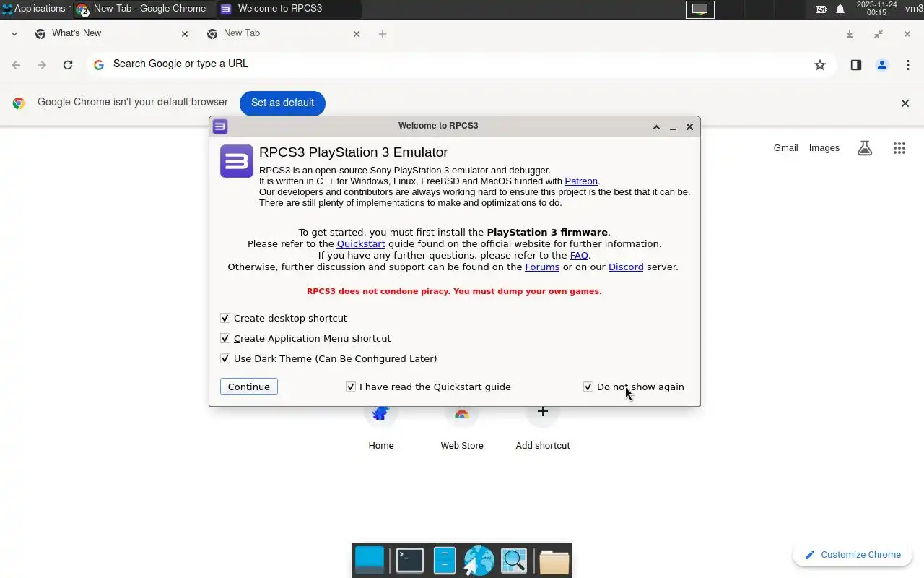The height and width of the screenshot is (578, 924).
Task: Shade the RPCS3 window with the up arrow
Action: pyautogui.click(x=656, y=126)
